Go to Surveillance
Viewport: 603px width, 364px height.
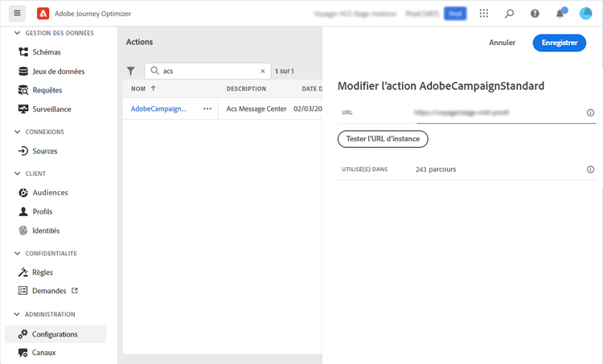51,109
